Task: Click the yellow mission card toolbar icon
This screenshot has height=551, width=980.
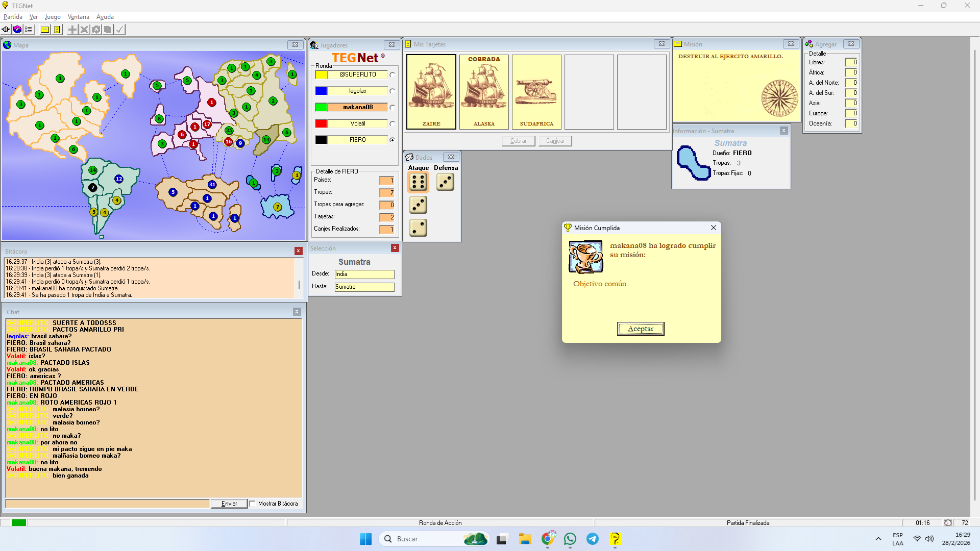Action: click(x=45, y=30)
